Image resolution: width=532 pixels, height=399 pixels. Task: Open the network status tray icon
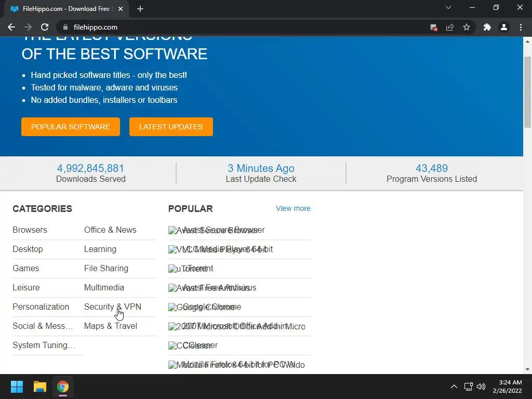[469, 387]
